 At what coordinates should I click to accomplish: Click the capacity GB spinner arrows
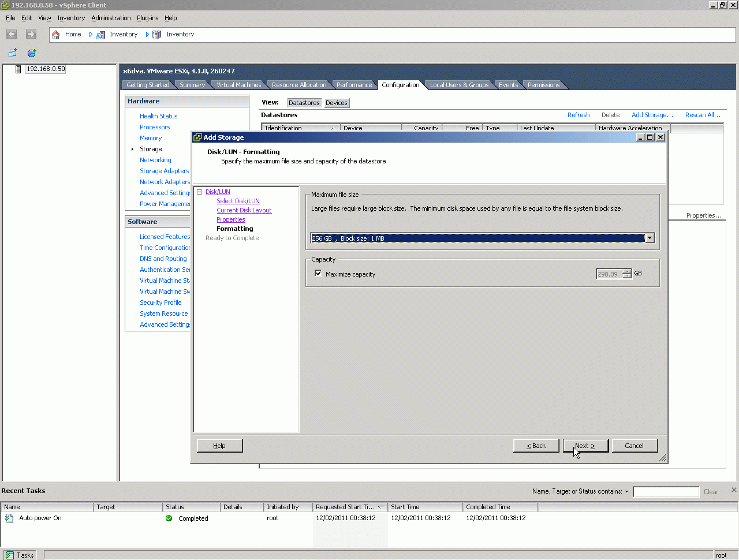627,274
